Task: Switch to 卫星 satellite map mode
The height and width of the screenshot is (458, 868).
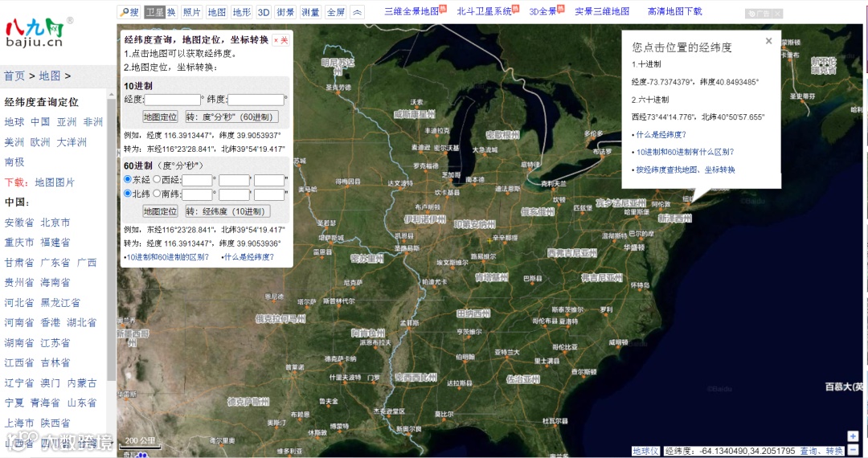Action: point(154,11)
